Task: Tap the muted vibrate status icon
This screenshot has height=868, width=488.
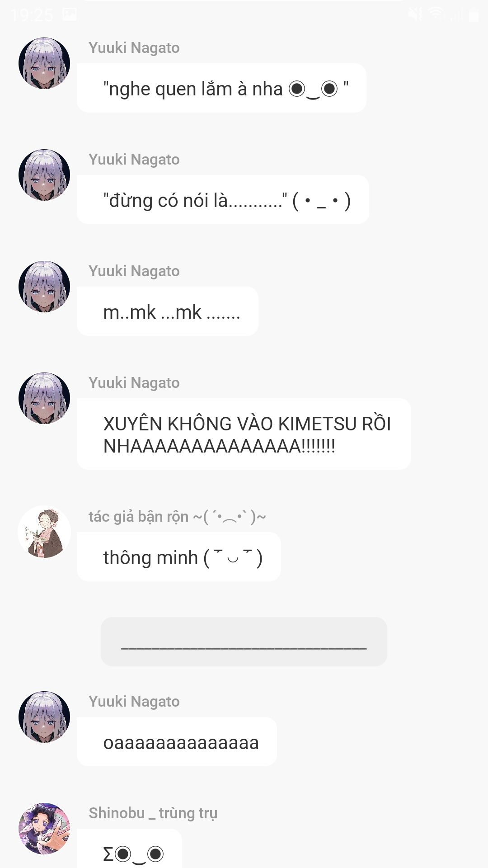Action: click(x=415, y=14)
